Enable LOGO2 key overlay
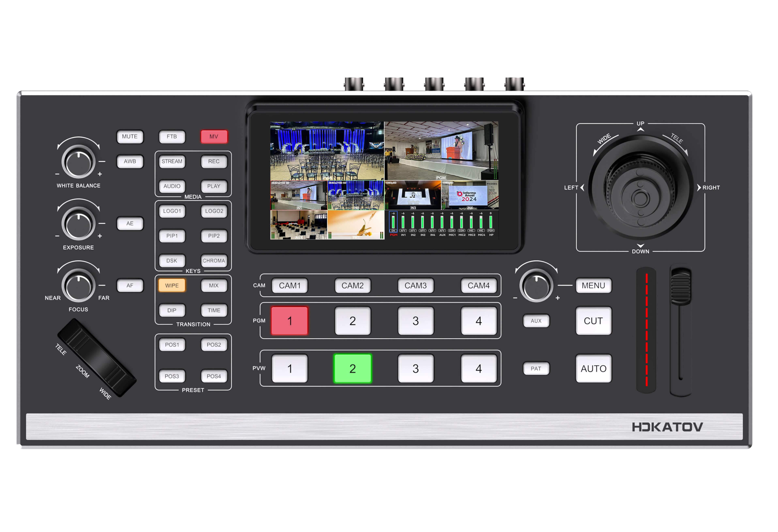778x532 pixels. (214, 211)
